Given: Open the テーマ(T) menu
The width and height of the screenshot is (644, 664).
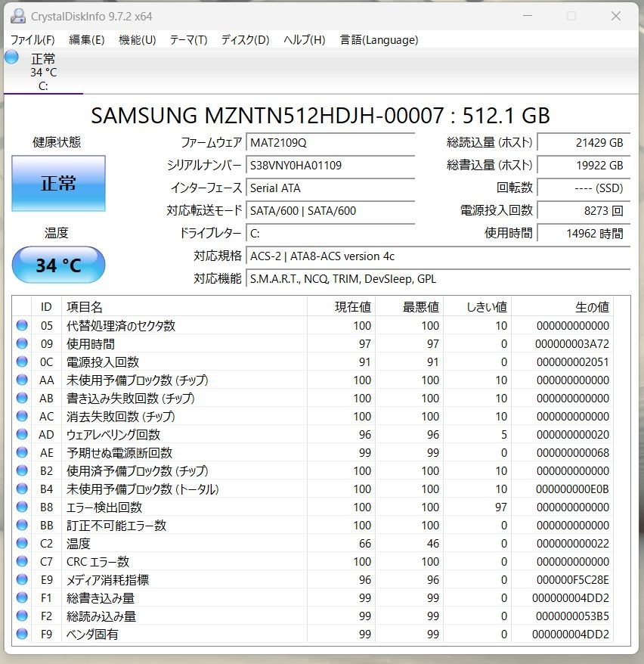Looking at the screenshot, I should click(188, 40).
